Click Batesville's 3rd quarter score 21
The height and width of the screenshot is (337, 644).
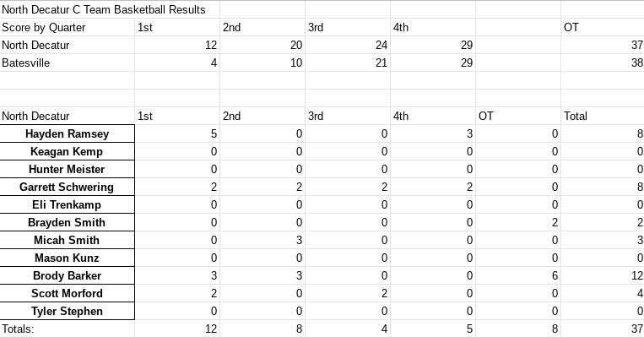[x=348, y=63]
